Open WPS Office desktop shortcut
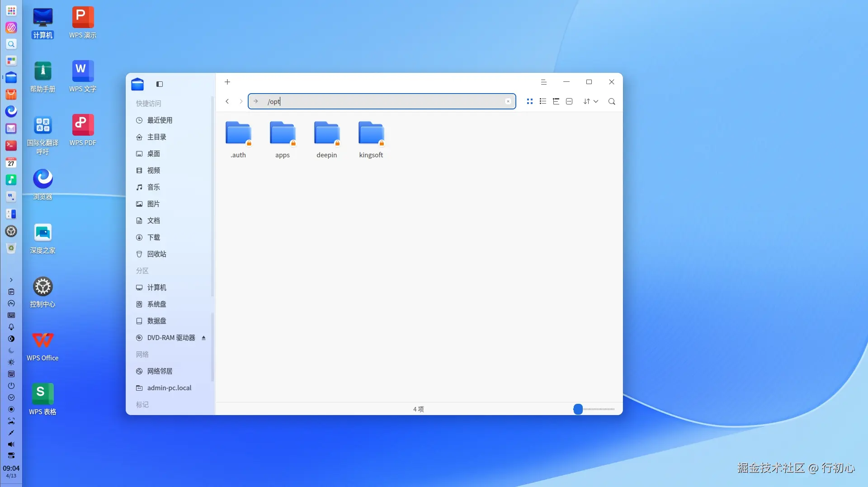This screenshot has width=868, height=487. (x=43, y=346)
